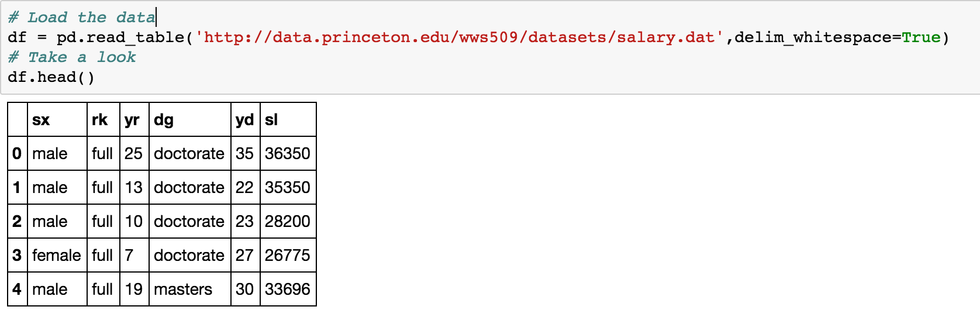The height and width of the screenshot is (310, 980).
Task: Select the yr value 13 cell
Action: click(x=133, y=188)
